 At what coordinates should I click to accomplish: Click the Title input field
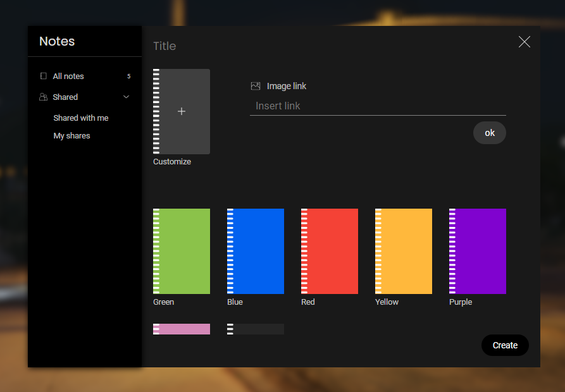tap(190, 46)
